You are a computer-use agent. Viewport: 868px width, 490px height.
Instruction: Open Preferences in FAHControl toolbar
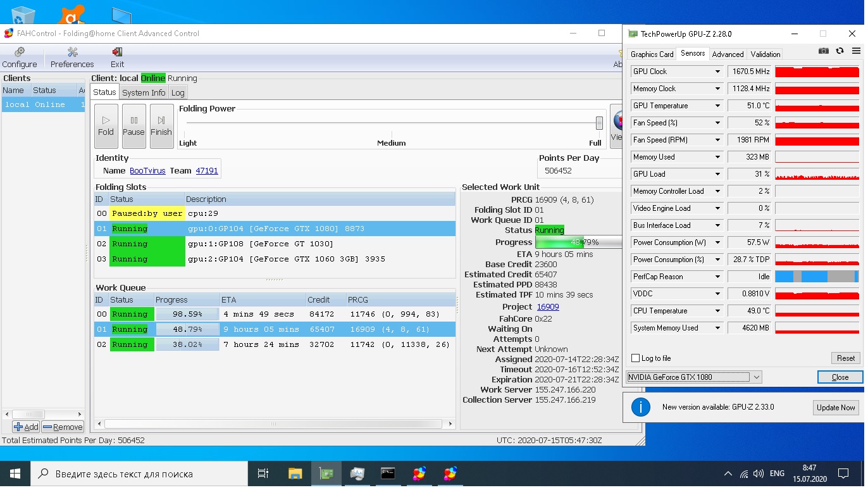pyautogui.click(x=72, y=58)
